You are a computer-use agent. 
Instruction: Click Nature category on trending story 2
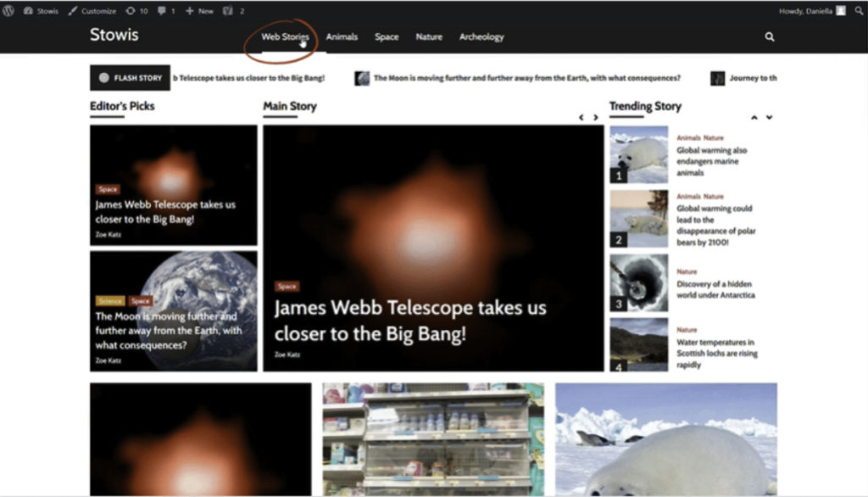(x=714, y=196)
